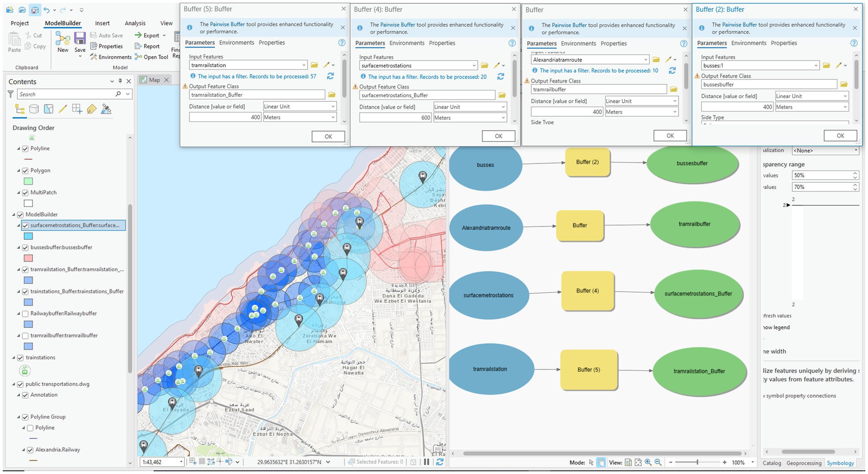Click the New model icon in ribbon

[63, 41]
